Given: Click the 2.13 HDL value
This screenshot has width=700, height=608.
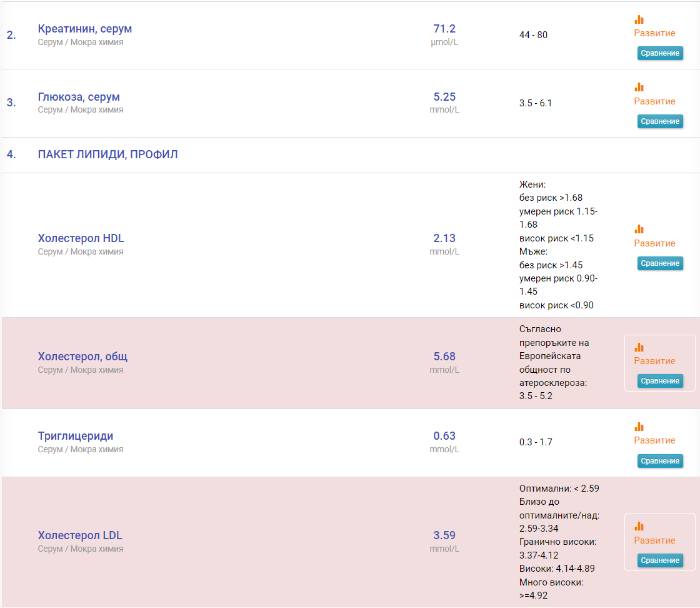Looking at the screenshot, I should [x=444, y=238].
